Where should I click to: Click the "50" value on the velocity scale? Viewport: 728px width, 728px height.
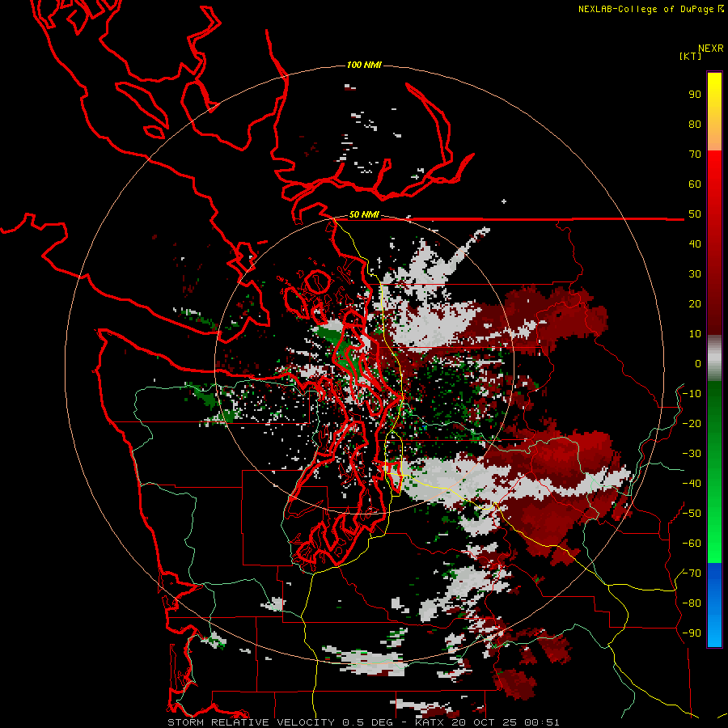(695, 214)
